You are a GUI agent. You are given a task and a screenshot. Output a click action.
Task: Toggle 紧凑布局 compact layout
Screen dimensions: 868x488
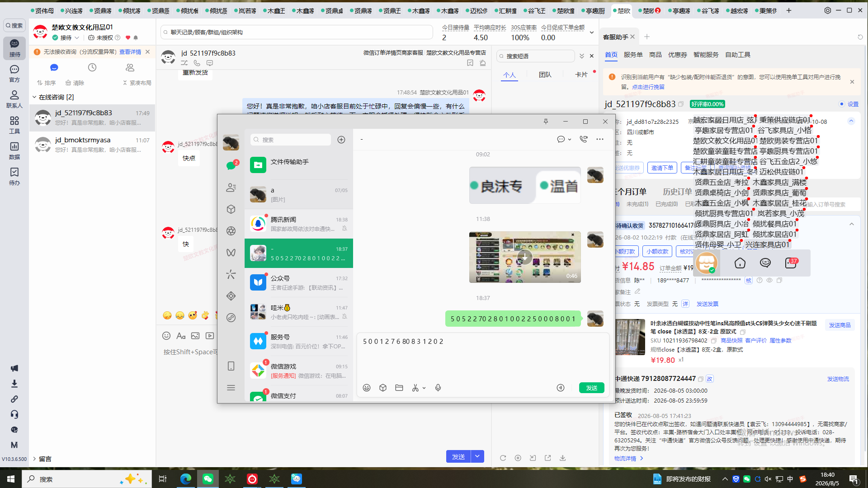click(137, 83)
